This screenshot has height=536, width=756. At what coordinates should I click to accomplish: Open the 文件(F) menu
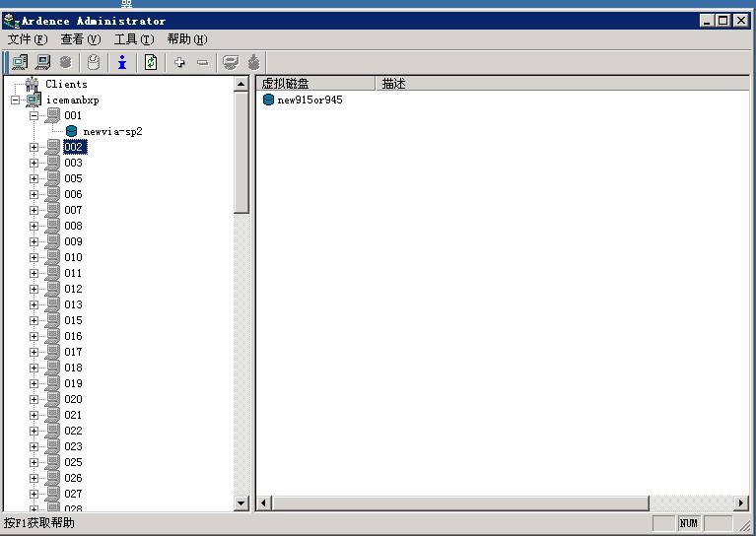[28, 39]
